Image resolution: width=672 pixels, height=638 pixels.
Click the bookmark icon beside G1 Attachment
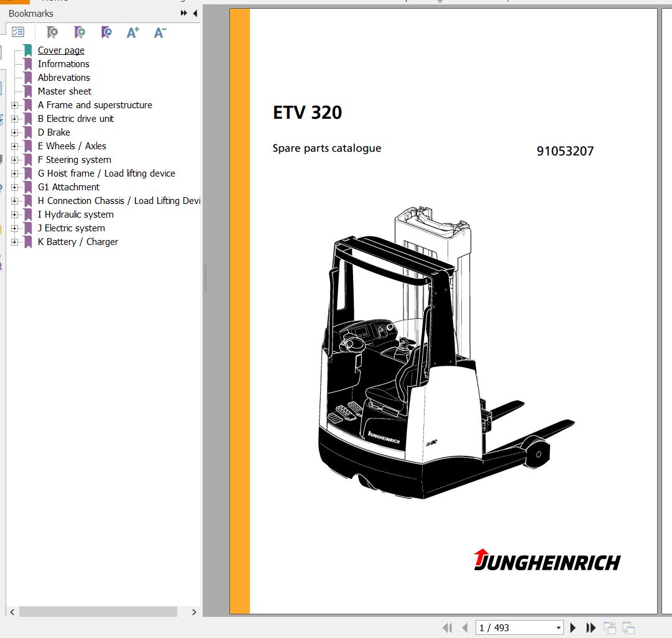tap(29, 187)
